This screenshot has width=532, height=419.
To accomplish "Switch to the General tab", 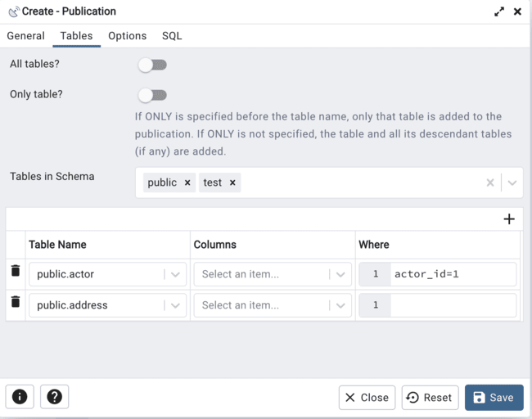I will 25,36.
